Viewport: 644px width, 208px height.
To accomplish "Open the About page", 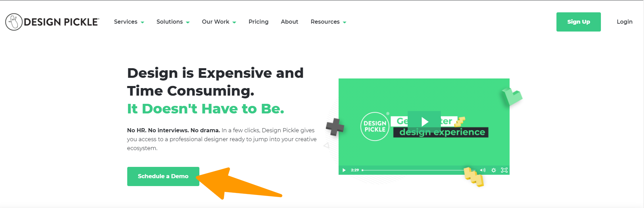I will tap(290, 22).
